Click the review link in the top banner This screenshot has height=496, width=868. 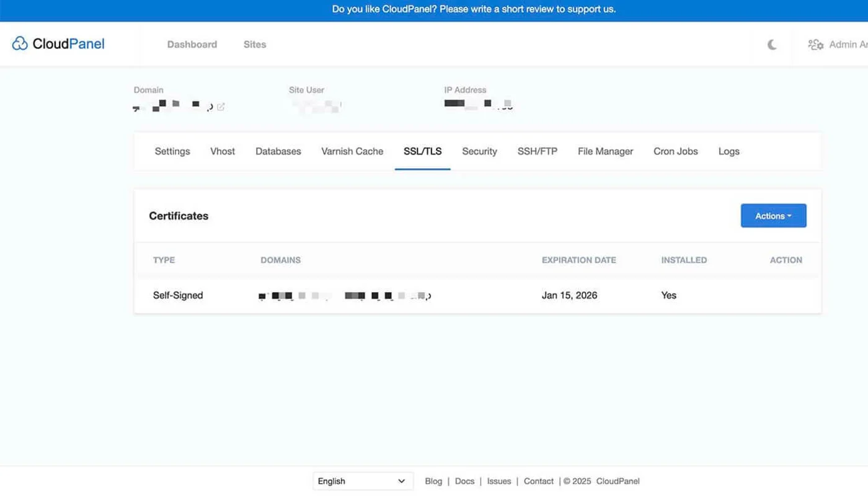(x=474, y=9)
